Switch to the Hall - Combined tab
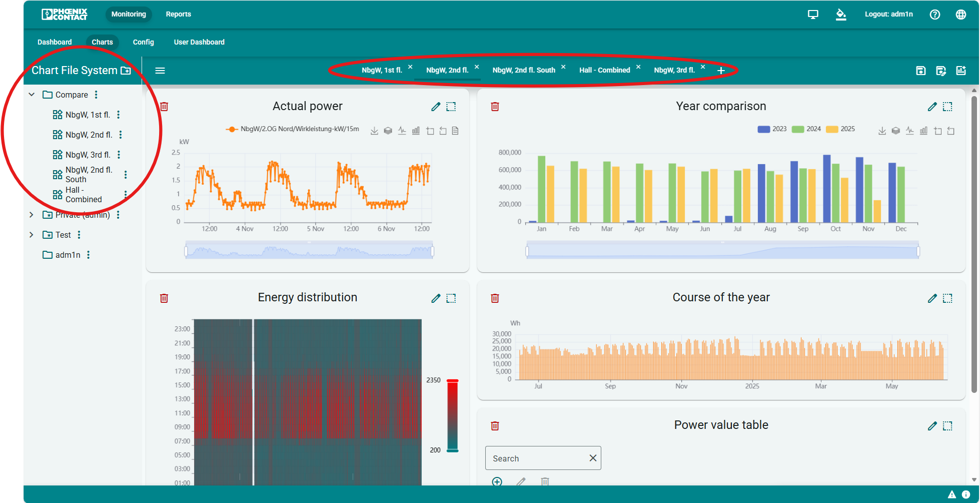 604,71
